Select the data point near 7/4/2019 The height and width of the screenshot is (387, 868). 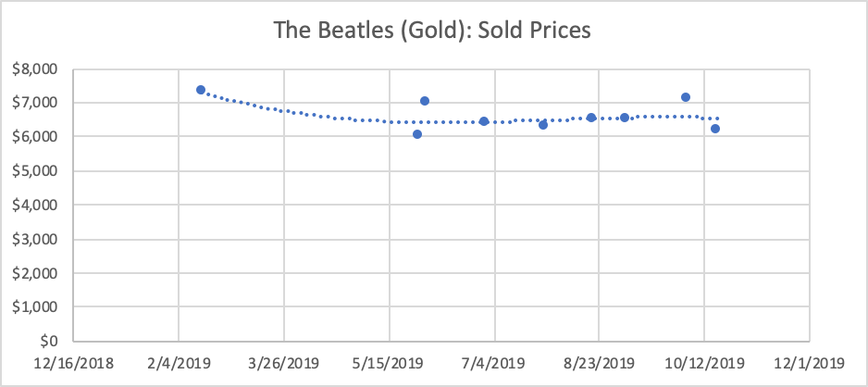pos(484,121)
